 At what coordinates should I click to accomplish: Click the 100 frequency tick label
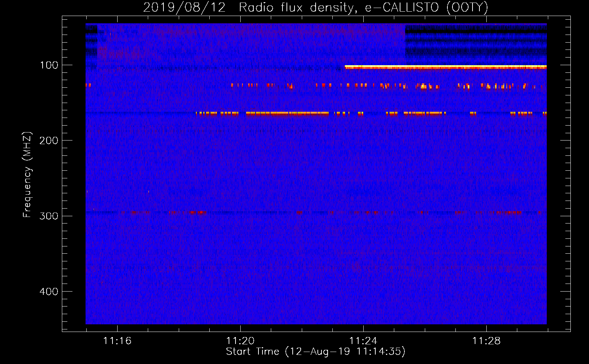[x=49, y=65]
